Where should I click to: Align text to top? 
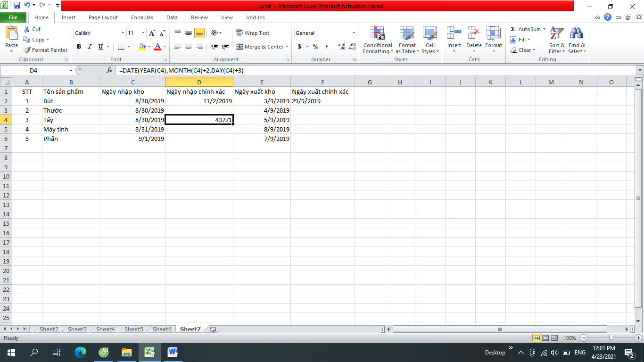[178, 33]
